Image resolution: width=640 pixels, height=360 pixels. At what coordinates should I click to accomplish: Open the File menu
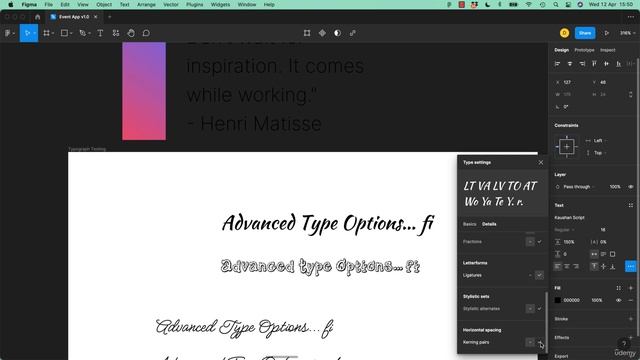click(49, 4)
